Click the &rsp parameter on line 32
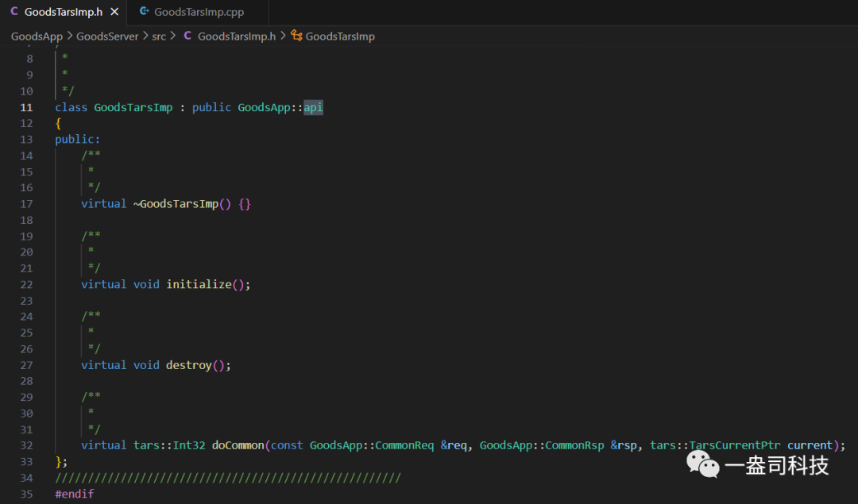Image resolution: width=858 pixels, height=504 pixels. tap(624, 445)
